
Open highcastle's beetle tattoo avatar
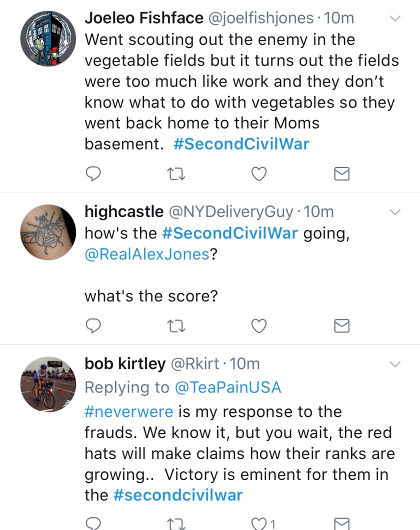(48, 232)
